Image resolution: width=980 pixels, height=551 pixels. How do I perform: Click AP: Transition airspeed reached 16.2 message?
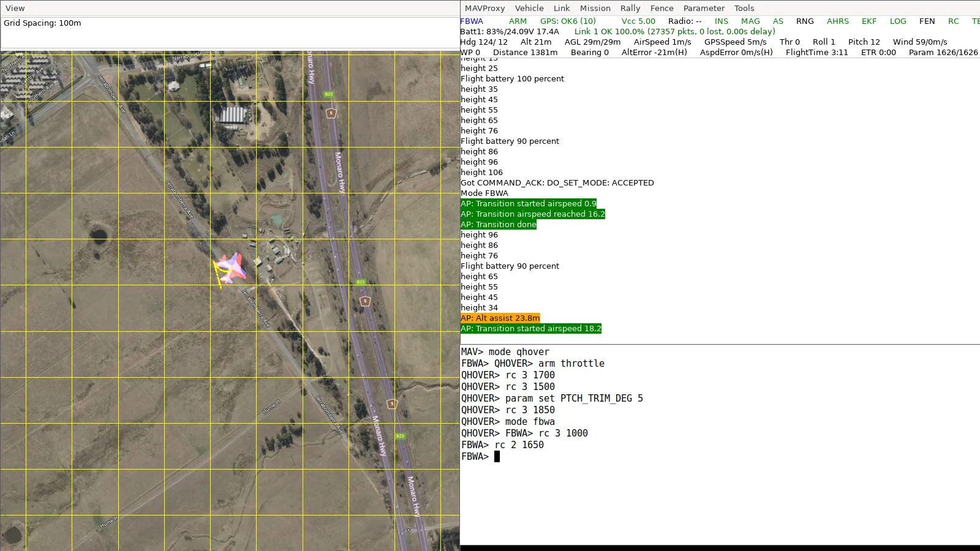tap(533, 214)
